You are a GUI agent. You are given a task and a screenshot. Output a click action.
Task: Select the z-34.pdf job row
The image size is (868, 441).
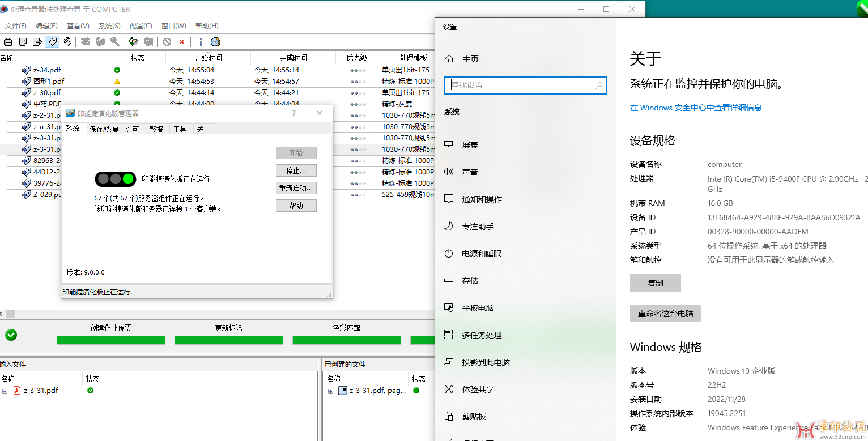pyautogui.click(x=218, y=70)
